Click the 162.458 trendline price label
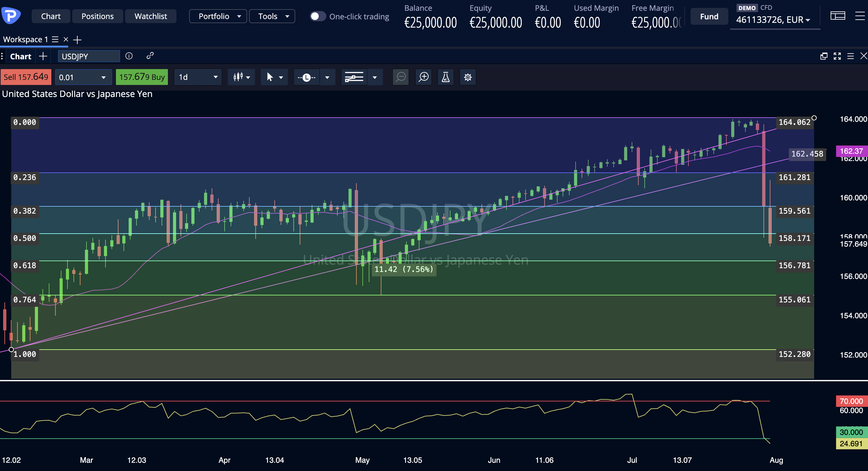 [807, 154]
